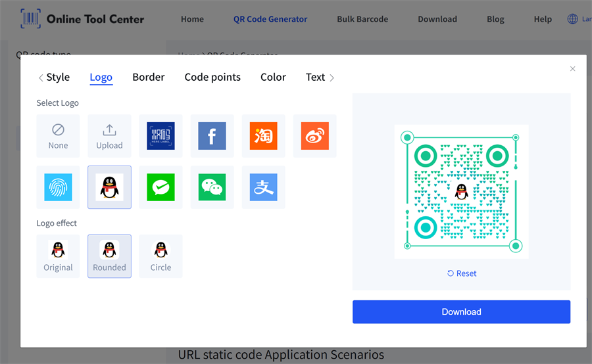
Task: Reset the QR code design
Action: 461,273
